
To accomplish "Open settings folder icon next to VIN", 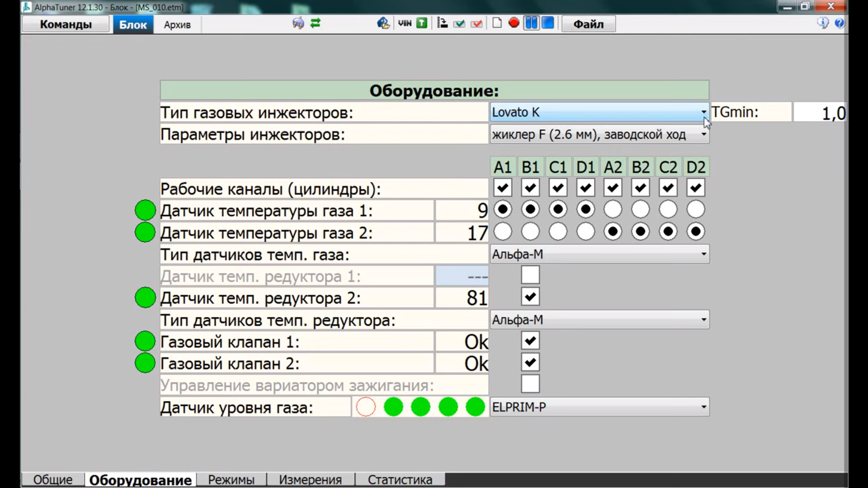I will point(383,23).
